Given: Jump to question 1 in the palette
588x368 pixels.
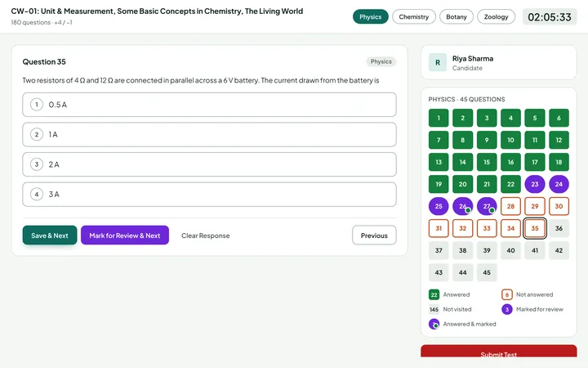Looking at the screenshot, I should tap(439, 118).
